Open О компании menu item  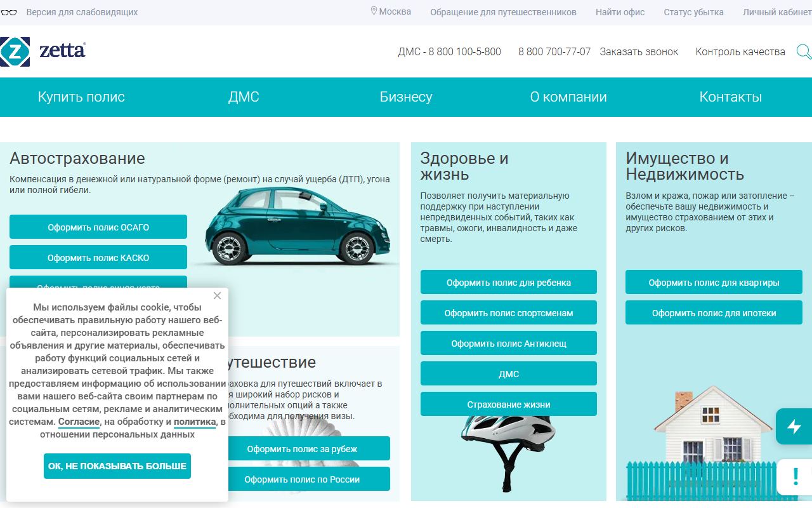568,97
